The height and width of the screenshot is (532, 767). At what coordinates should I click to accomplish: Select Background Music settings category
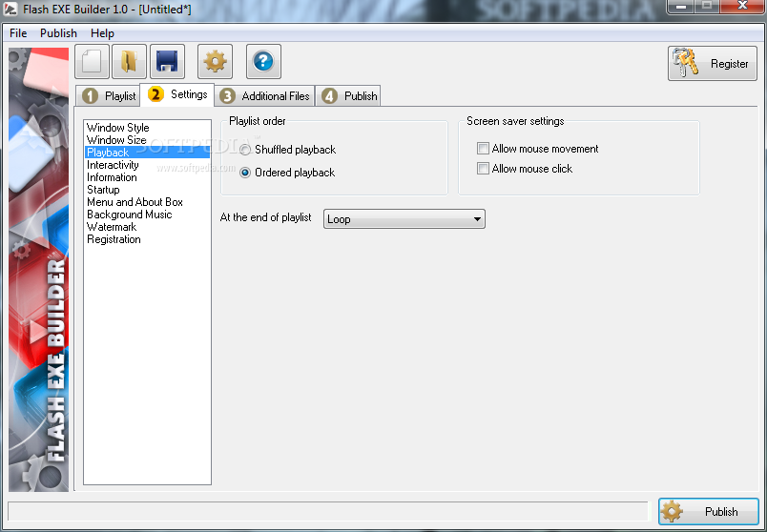(147, 215)
